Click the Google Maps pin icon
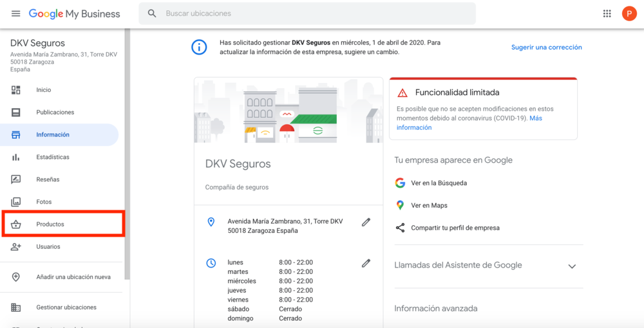Viewport: 644px width, 328px height. tap(400, 205)
